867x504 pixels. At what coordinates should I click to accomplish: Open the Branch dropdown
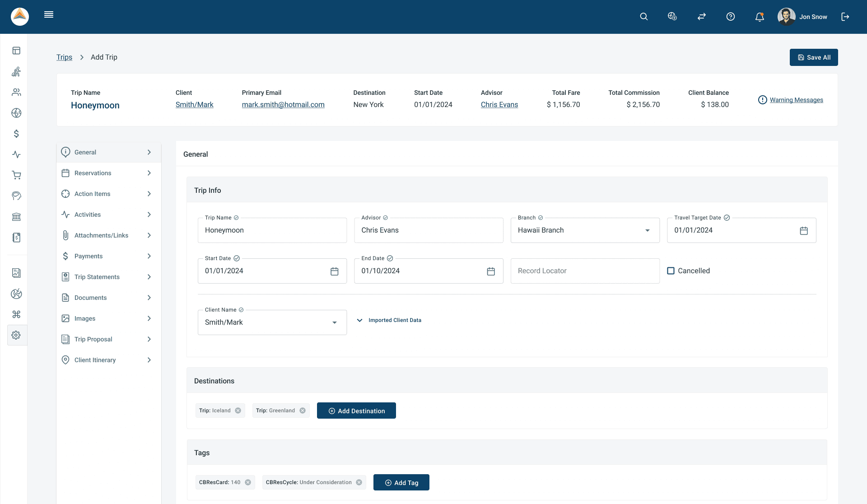[647, 230]
